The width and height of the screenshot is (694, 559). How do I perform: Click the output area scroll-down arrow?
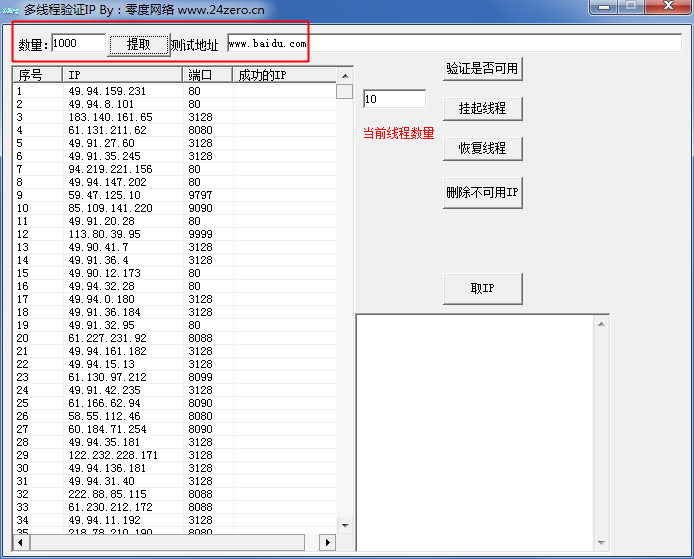pyautogui.click(x=601, y=543)
